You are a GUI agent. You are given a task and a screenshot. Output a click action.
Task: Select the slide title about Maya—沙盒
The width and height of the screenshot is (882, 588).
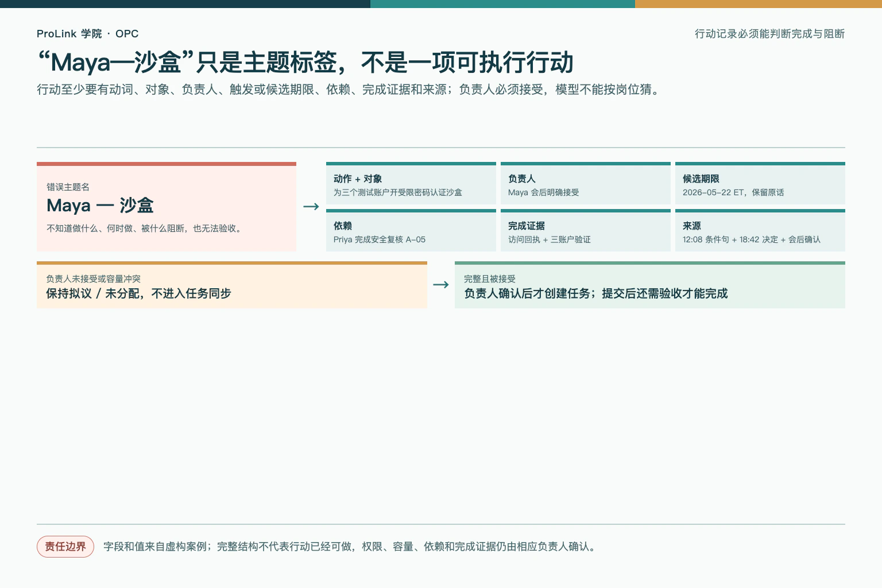305,63
